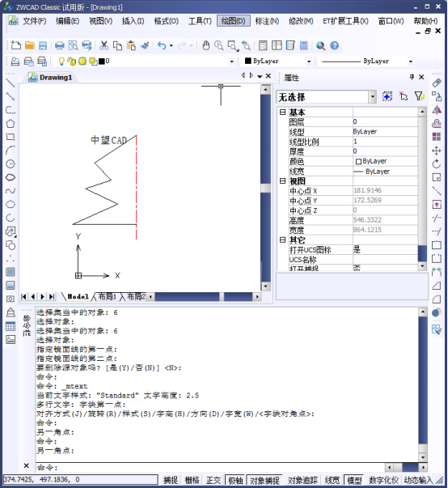Click the command history vertical scrollbar
The image size is (448, 488).
pos(422,384)
